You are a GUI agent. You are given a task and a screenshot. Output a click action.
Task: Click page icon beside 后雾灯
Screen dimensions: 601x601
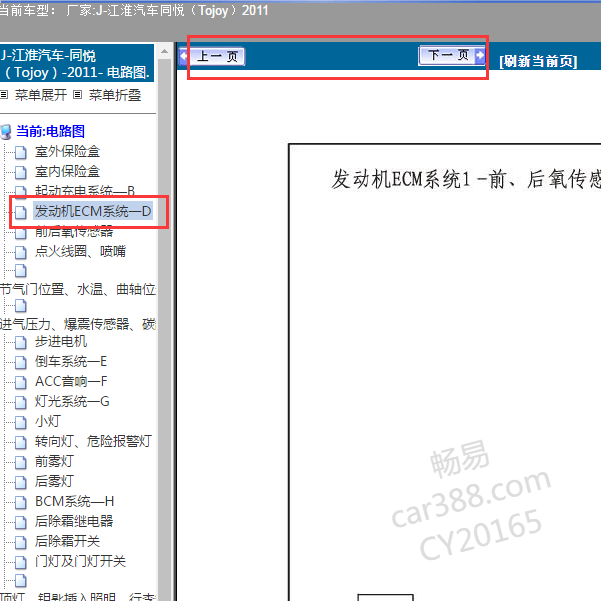tap(21, 482)
